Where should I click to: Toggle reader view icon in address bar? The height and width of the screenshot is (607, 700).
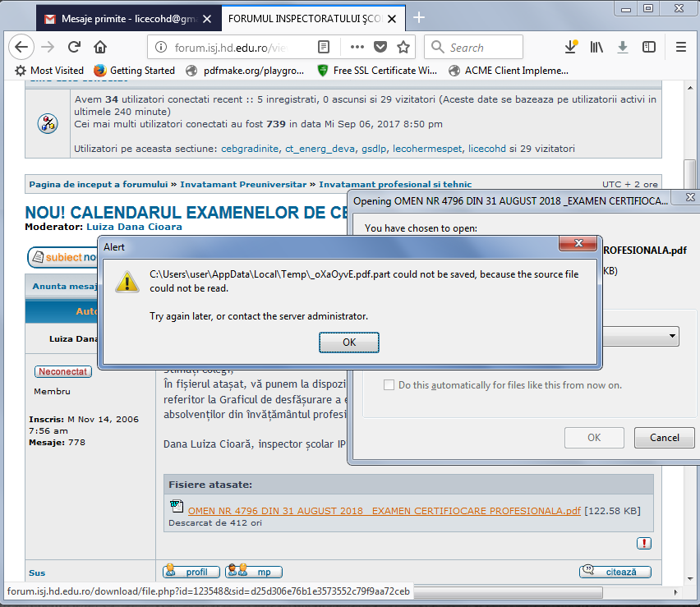(325, 47)
